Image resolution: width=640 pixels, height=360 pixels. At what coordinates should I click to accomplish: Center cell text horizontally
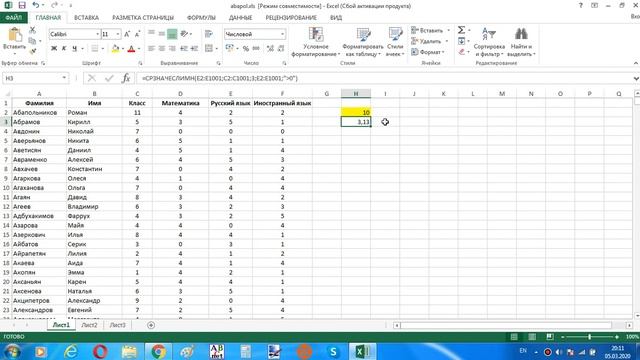pyautogui.click(x=162, y=49)
